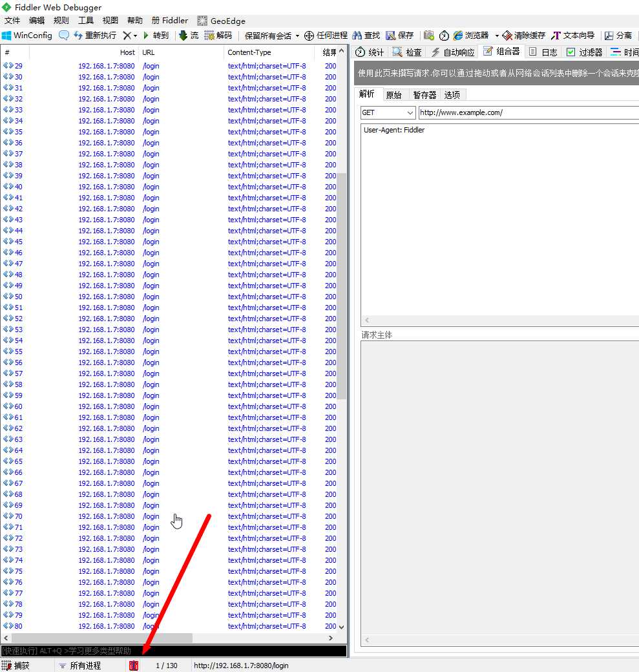Open the 帮助 menu
Image resolution: width=639 pixels, height=672 pixels.
pyautogui.click(x=134, y=20)
